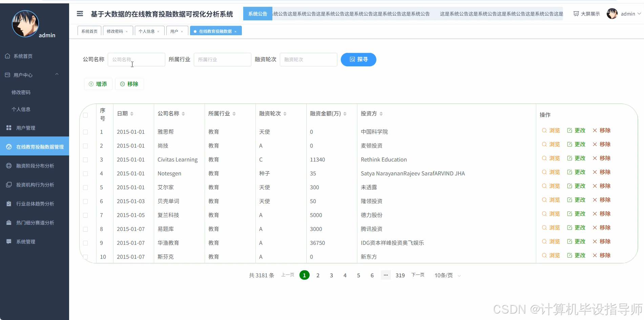Switch to the 个人信息 tab
Viewport: 644px width, 320px height.
(x=147, y=31)
